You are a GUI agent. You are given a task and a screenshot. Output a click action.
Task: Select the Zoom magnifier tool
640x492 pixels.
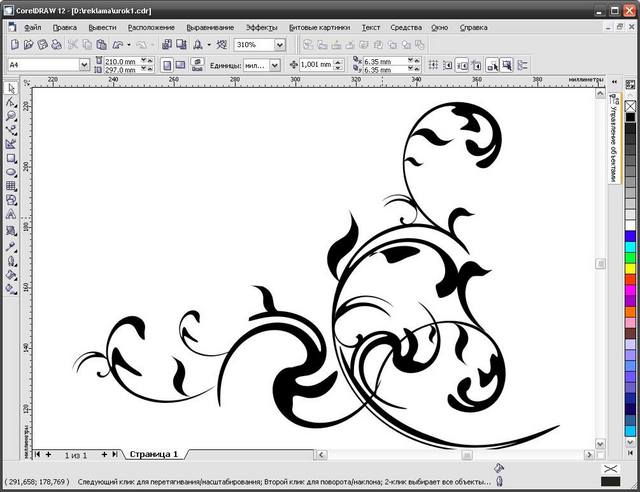[11, 116]
